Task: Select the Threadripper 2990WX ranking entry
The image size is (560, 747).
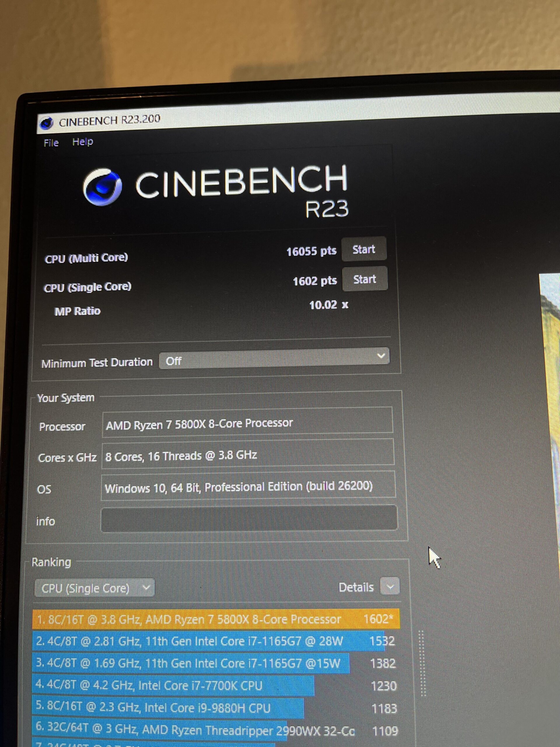Action: (215, 730)
